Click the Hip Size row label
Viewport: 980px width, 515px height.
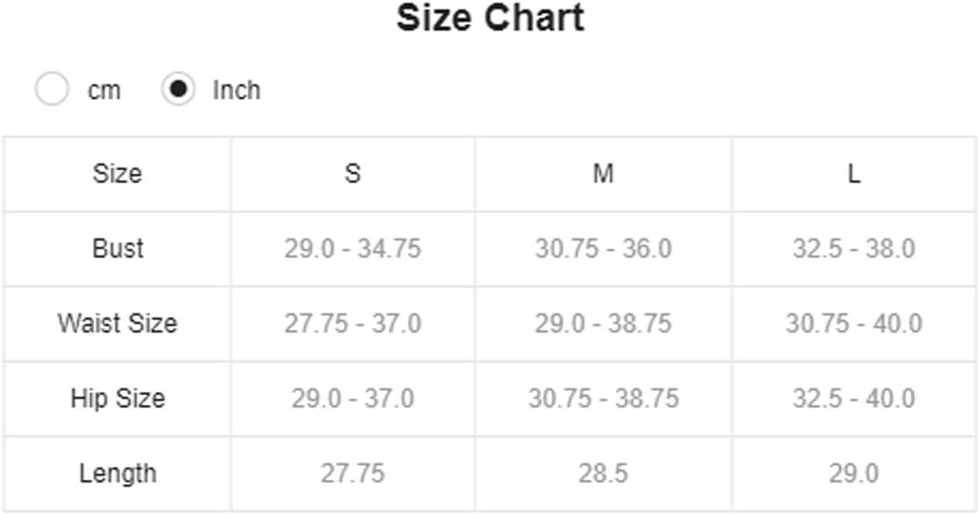117,398
